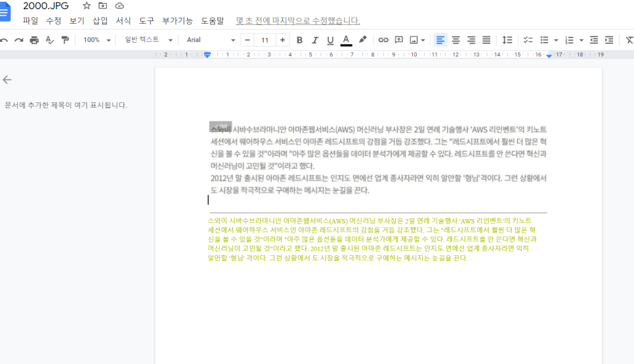Align text left

point(440,40)
